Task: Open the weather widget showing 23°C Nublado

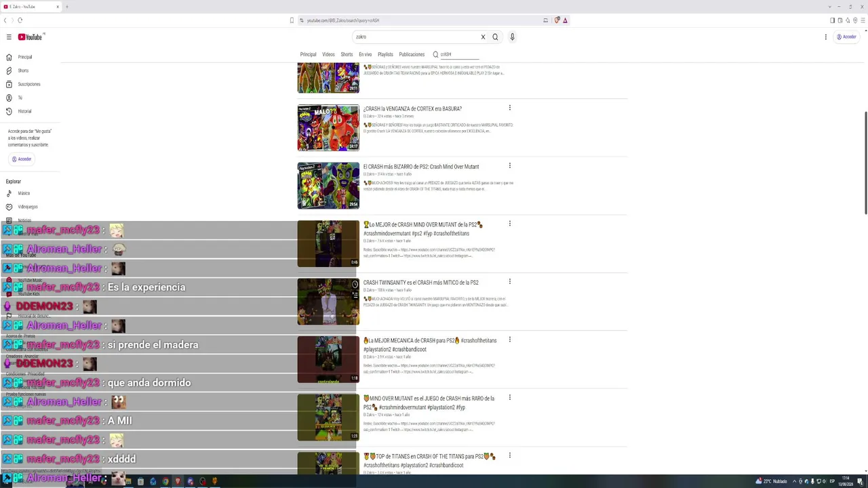Action: coord(771,481)
